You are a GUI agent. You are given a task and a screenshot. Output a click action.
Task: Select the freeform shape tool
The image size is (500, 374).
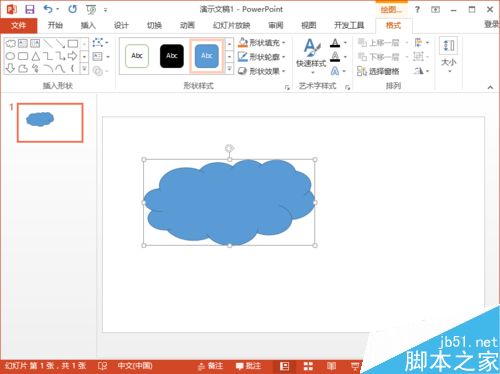coord(23,69)
